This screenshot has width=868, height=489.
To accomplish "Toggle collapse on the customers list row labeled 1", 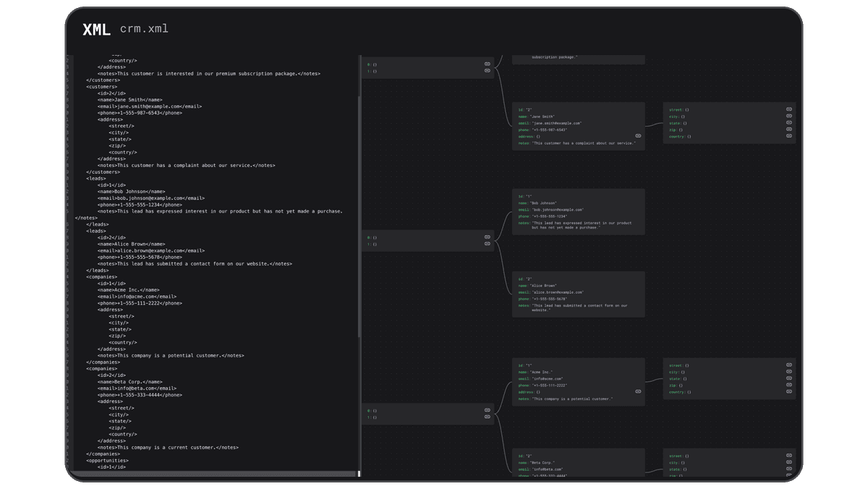I will 488,71.
